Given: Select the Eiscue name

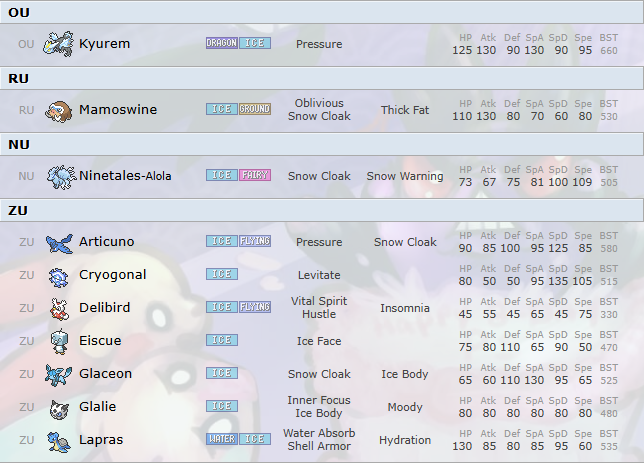Looking at the screenshot, I should pyautogui.click(x=100, y=341).
